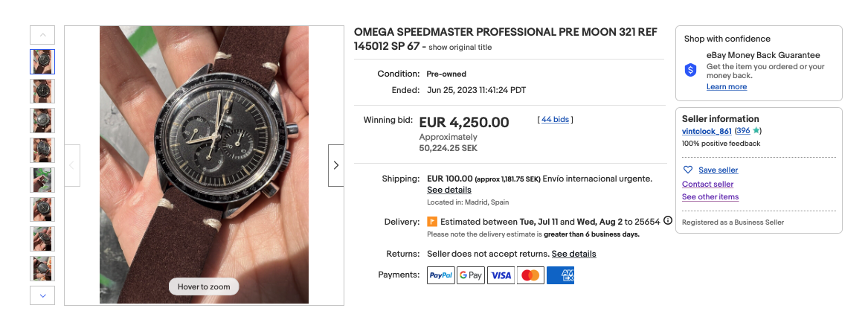Image resolution: width=868 pixels, height=314 pixels.
Task: Click the Google Pay payment icon
Action: [471, 275]
